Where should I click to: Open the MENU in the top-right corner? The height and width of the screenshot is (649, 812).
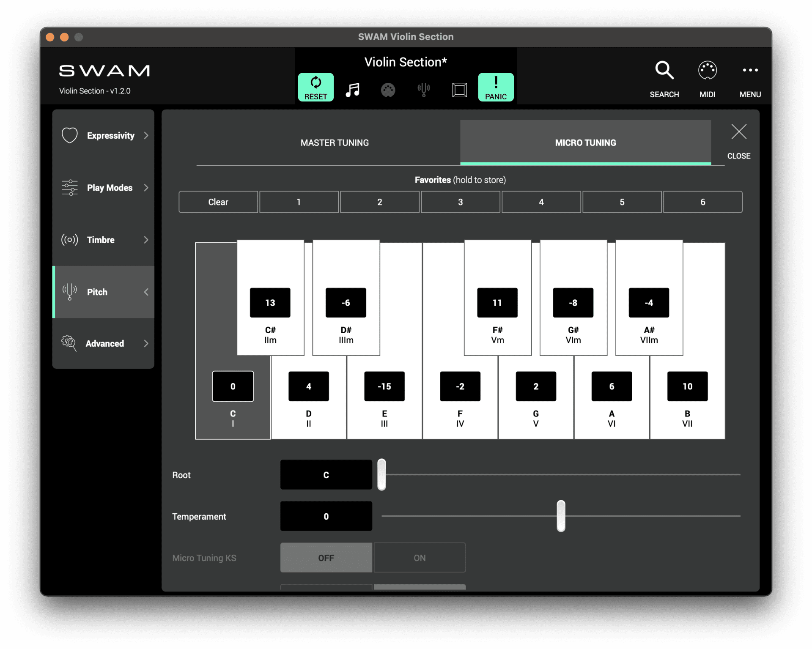750,78
